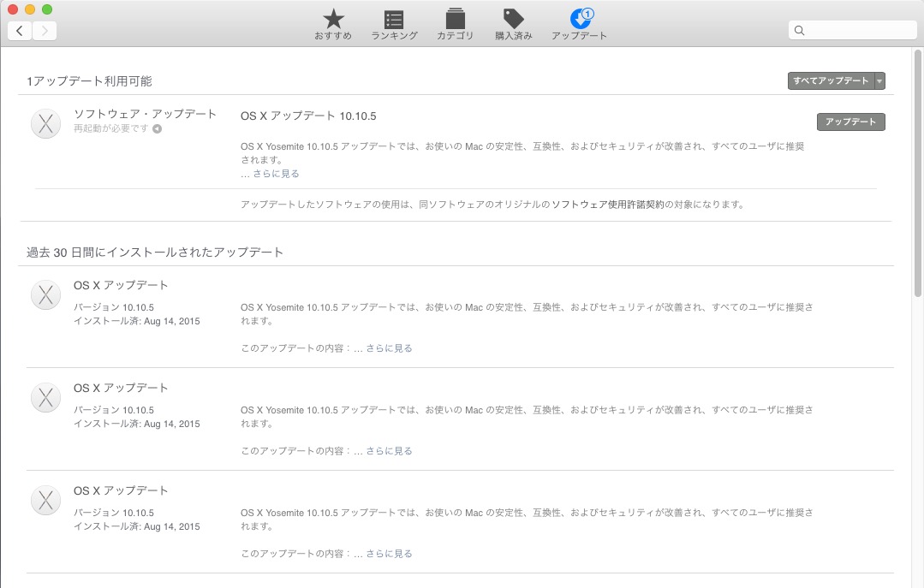This screenshot has width=924, height=588.
Task: Click the search magnifier icon
Action: tap(799, 31)
